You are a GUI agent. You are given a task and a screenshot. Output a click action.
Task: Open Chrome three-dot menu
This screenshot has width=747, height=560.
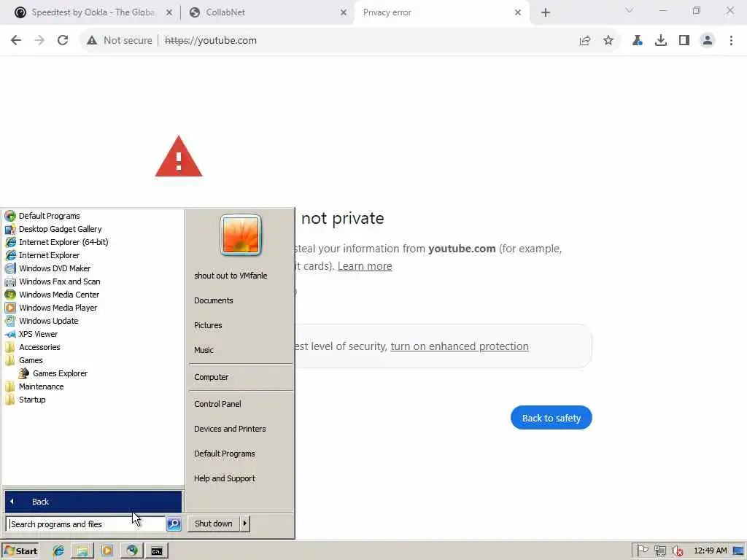pyautogui.click(x=731, y=41)
